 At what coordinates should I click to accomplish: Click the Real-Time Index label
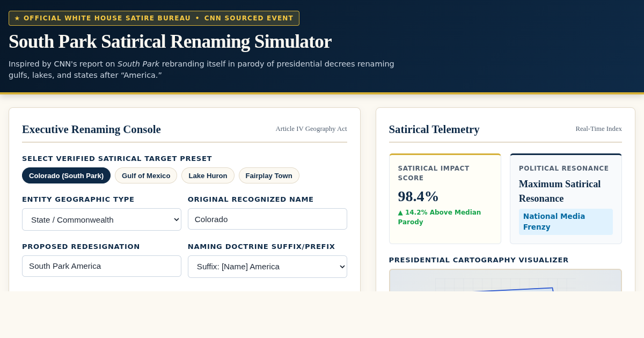(x=598, y=129)
